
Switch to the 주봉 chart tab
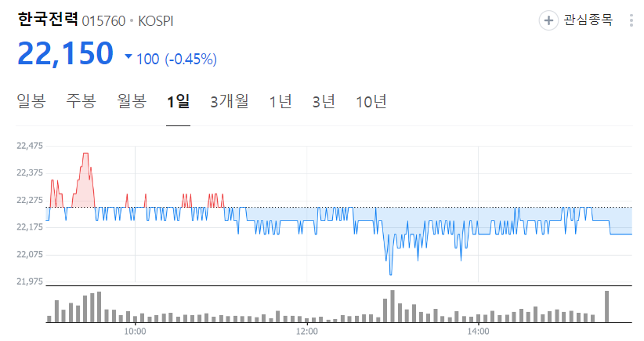pyautogui.click(x=81, y=101)
